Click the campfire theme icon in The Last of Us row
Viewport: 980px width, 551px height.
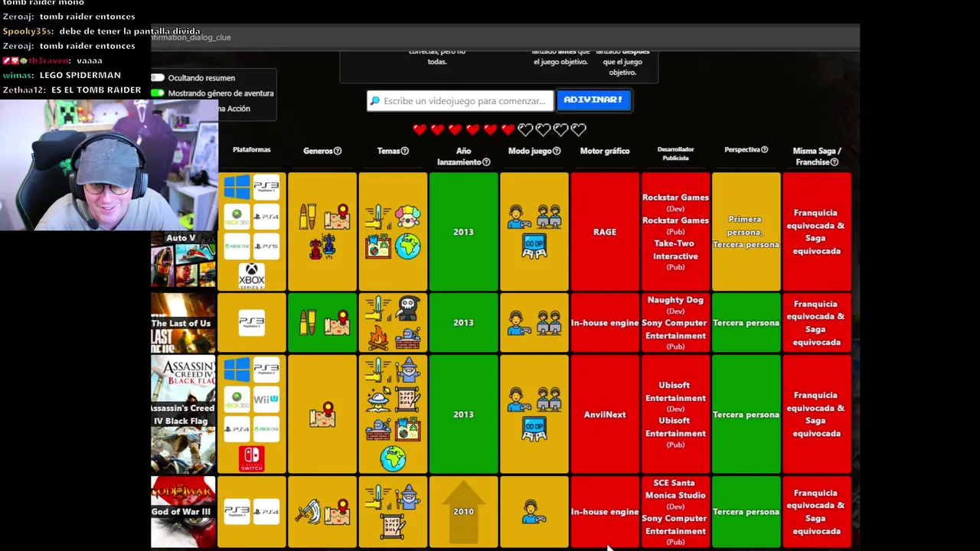coord(378,337)
